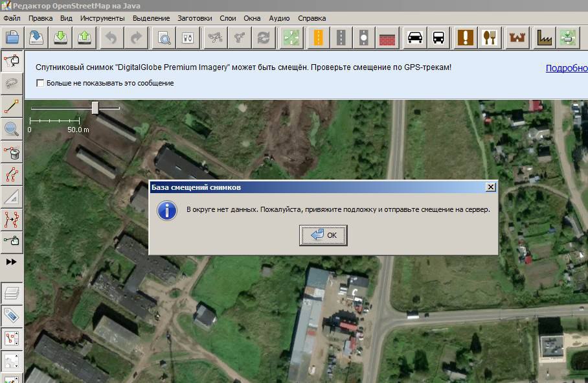This screenshot has height=383, width=588.
Task: Click the first grey ways toolbar icon
Action: (x=215, y=38)
